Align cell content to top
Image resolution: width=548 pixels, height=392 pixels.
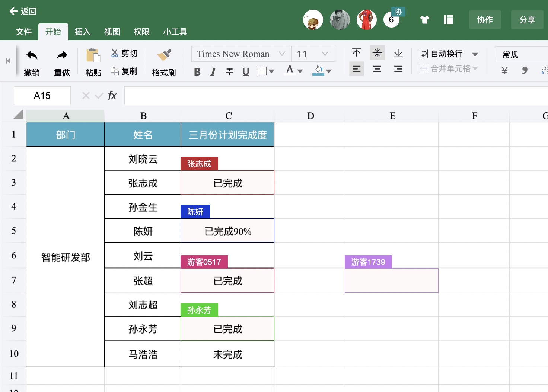357,53
